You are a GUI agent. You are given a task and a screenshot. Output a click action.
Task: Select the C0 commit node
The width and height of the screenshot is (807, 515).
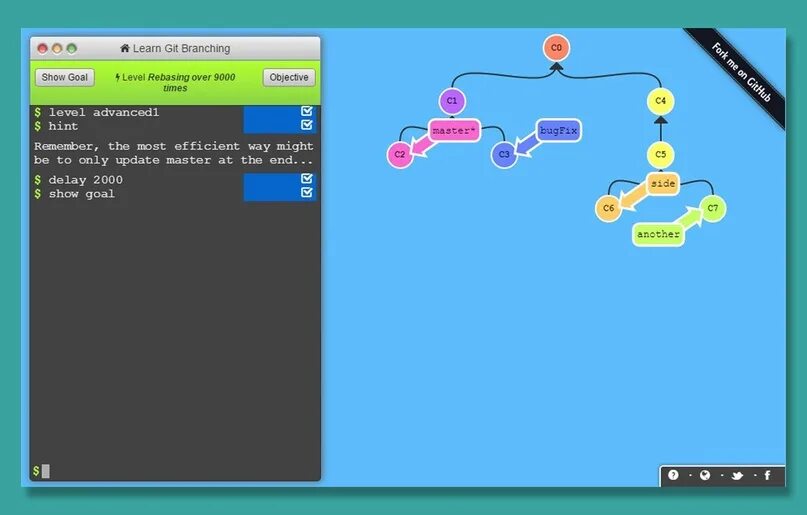[x=556, y=48]
